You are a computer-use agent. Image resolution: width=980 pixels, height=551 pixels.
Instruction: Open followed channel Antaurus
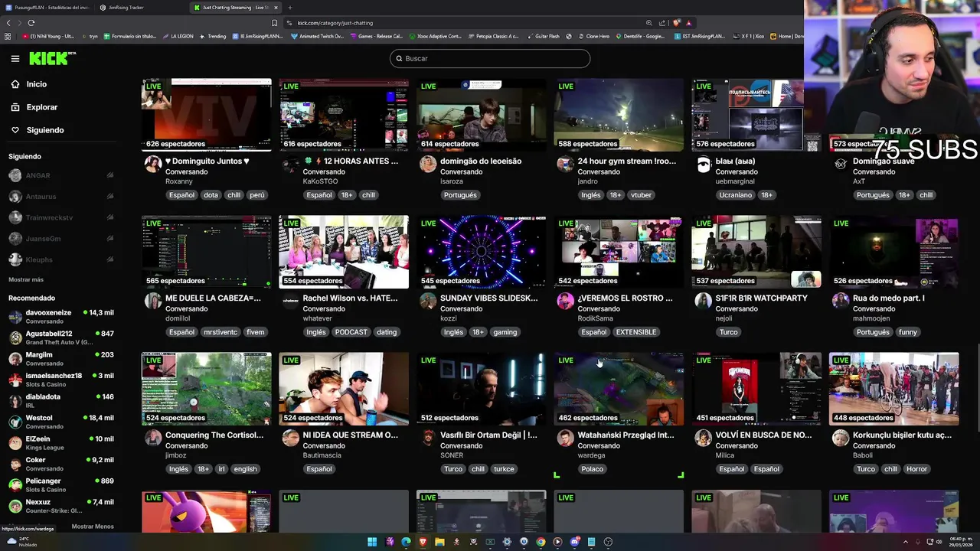[x=61, y=197]
